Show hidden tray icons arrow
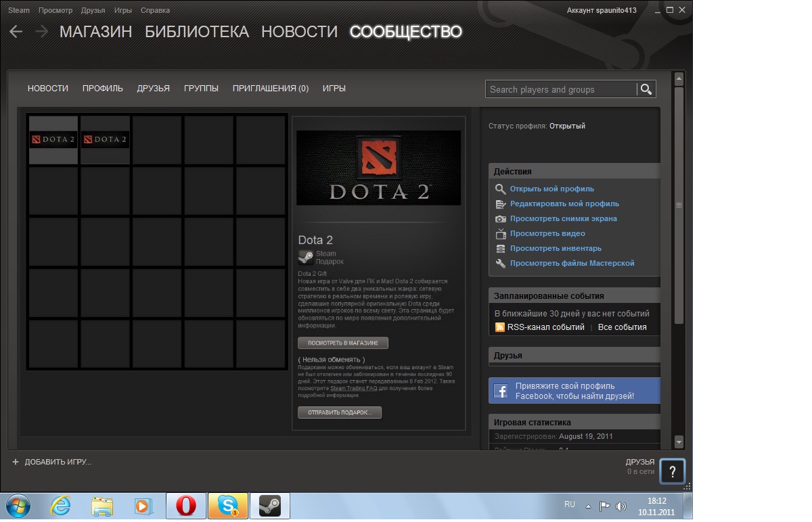The width and height of the screenshot is (812, 522). pyautogui.click(x=589, y=506)
